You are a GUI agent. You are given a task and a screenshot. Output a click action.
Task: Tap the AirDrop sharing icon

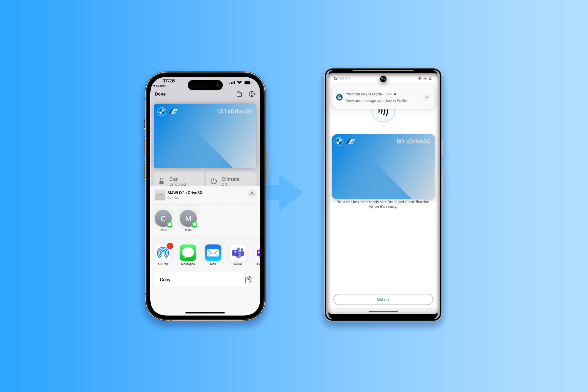click(163, 253)
